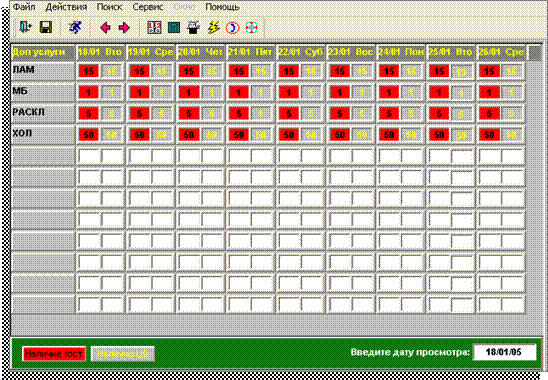Click red 50 cell for ХОЛ on 18/01

tap(89, 135)
